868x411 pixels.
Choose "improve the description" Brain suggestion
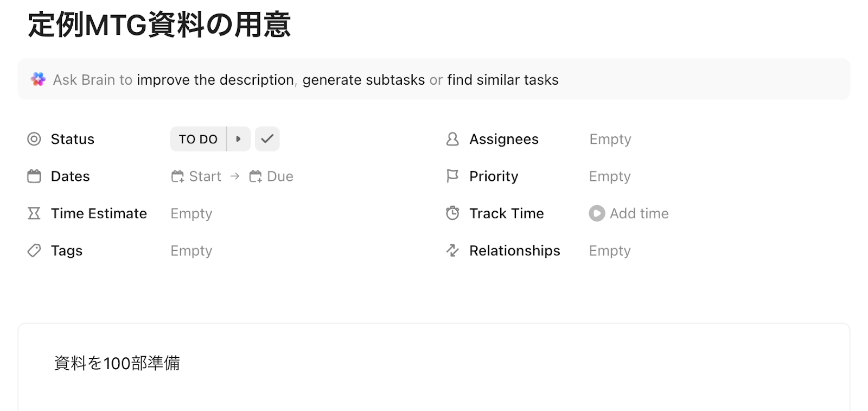pos(215,80)
